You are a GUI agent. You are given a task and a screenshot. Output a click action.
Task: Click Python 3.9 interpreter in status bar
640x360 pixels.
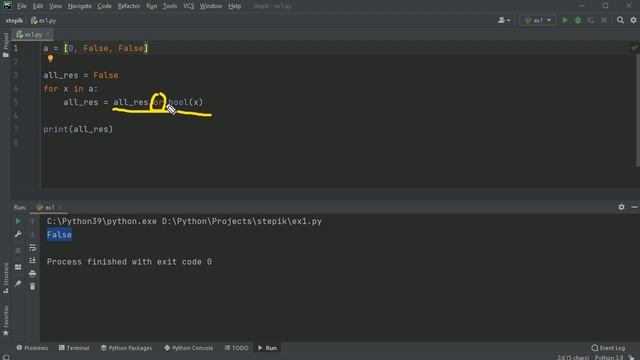point(609,358)
